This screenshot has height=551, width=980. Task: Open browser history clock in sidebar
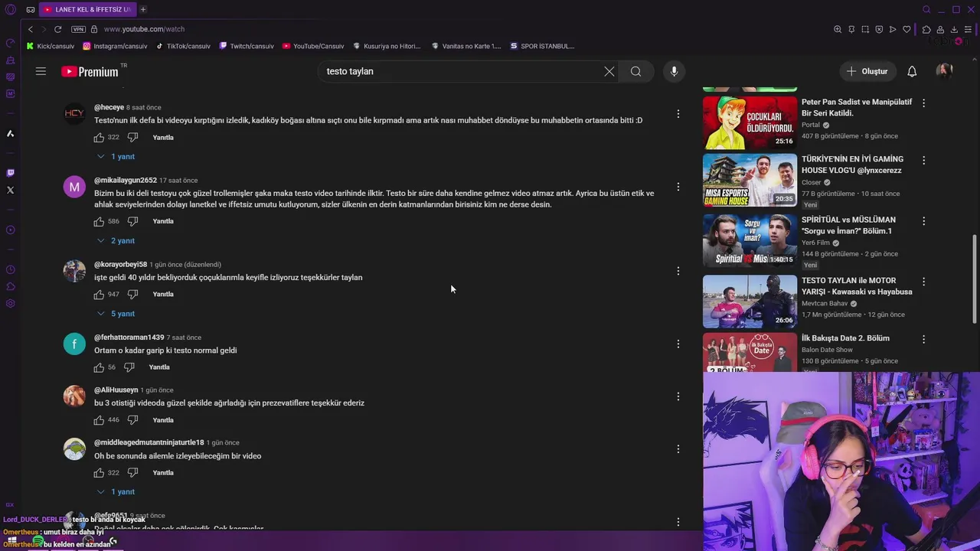[10, 269]
